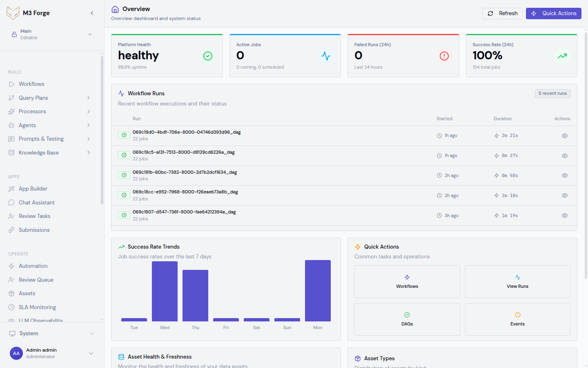Screen dimensions: 588x368
Task: Click the Automation lightning icon
Action: click(11, 266)
